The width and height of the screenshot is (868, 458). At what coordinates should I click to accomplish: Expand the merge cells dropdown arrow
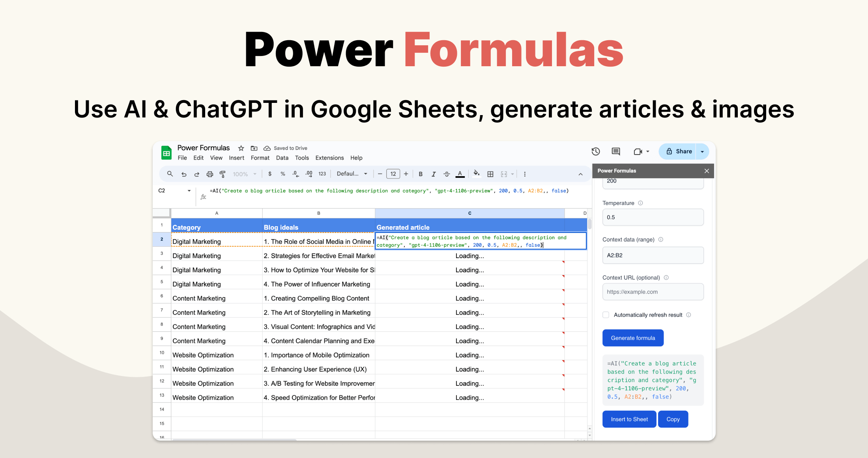point(513,174)
